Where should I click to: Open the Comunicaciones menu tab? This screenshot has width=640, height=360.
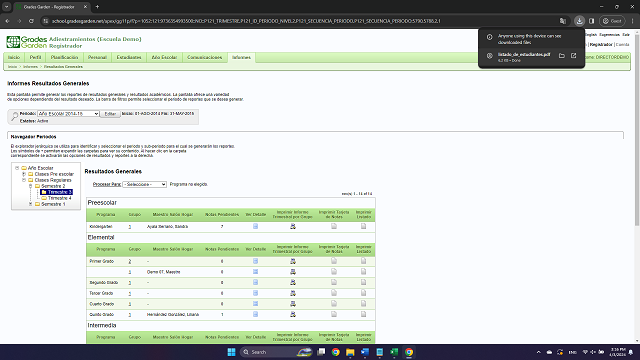tap(205, 58)
